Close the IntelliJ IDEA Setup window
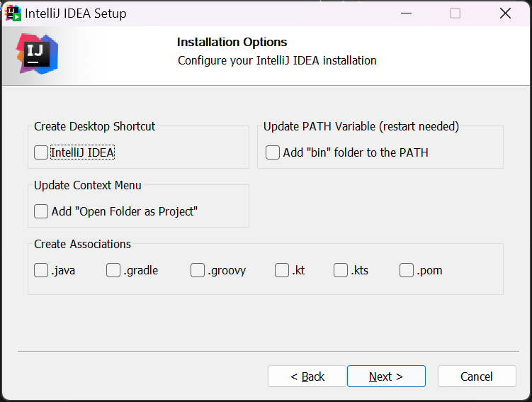The height and width of the screenshot is (402, 532). point(505,13)
